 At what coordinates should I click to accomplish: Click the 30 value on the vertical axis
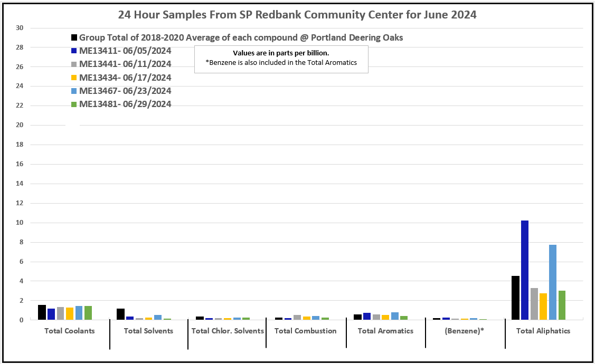(x=20, y=28)
